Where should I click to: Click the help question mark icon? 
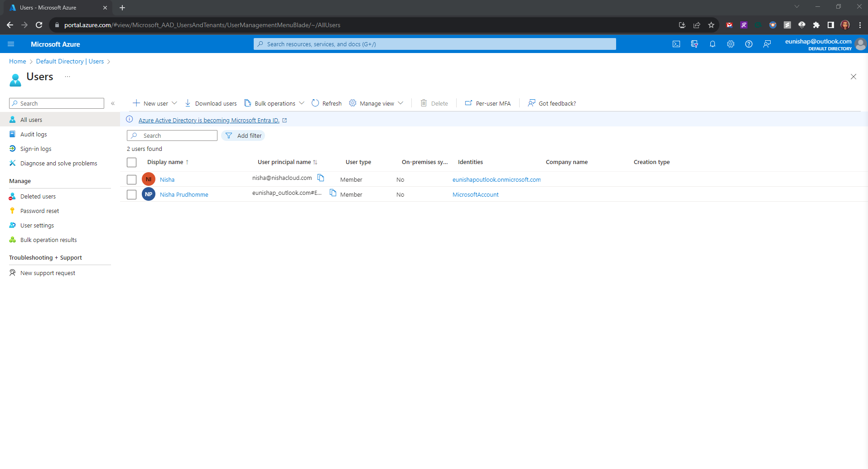pos(748,44)
